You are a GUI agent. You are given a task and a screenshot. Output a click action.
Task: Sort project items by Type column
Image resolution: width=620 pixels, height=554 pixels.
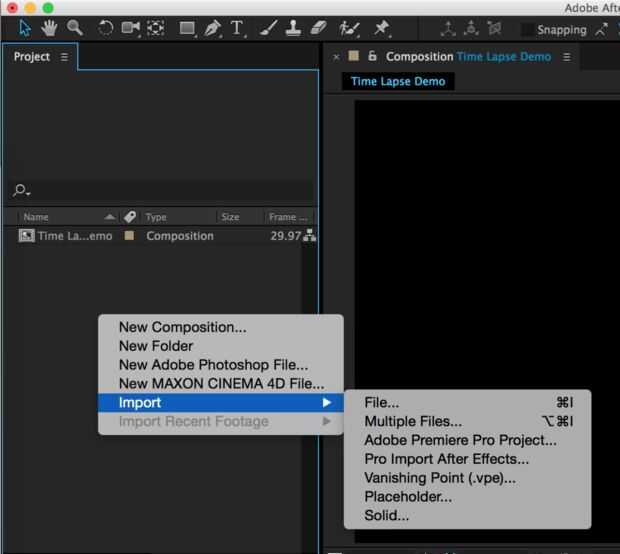click(156, 217)
